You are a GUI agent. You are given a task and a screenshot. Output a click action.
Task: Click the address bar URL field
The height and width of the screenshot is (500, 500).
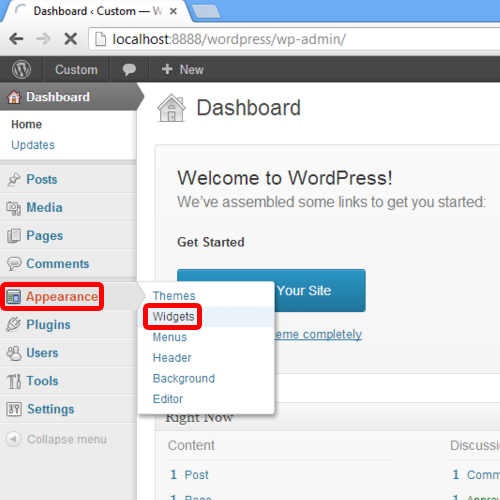[293, 39]
